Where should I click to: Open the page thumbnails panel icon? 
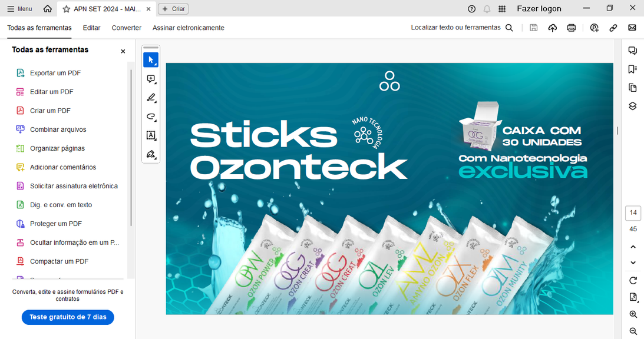(x=632, y=88)
